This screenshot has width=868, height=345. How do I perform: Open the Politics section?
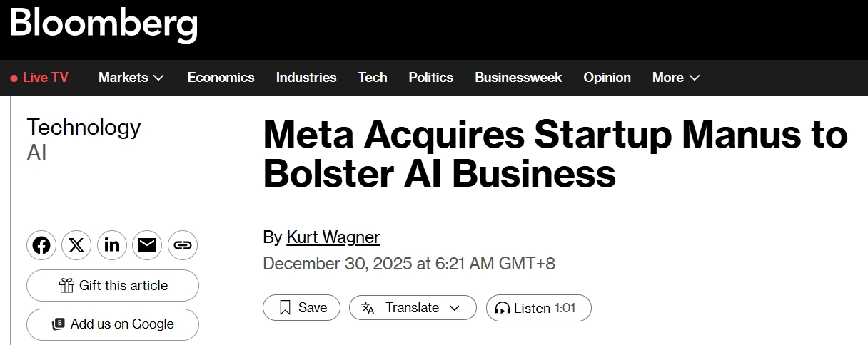tap(430, 78)
